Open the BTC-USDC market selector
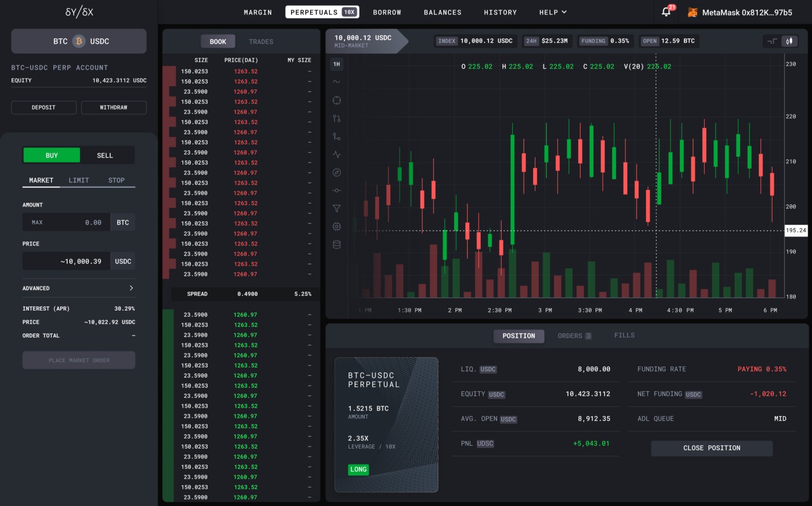The image size is (812, 506). click(79, 42)
